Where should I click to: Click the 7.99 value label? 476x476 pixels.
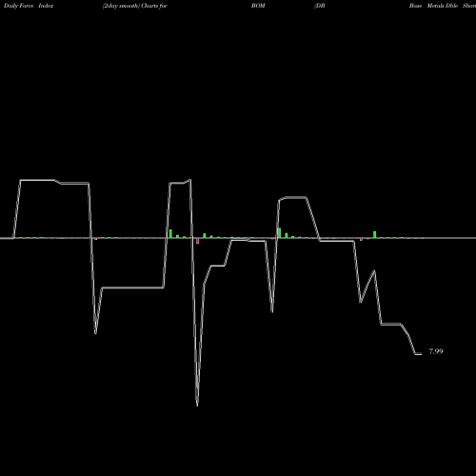436,351
